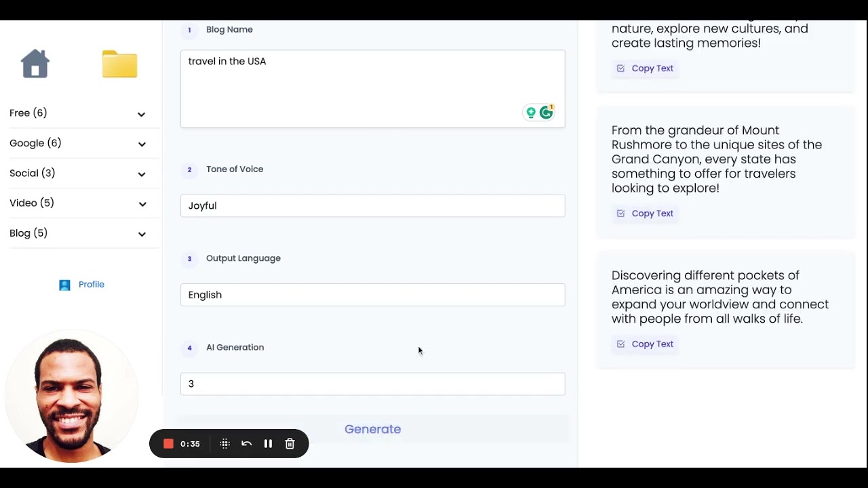Expand the Free (6) category
Image resolution: width=868 pixels, height=488 pixels.
[x=79, y=113]
